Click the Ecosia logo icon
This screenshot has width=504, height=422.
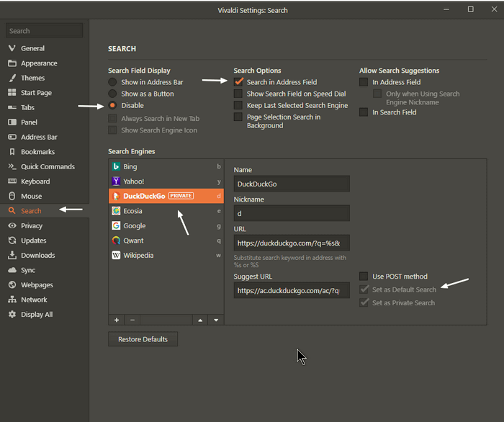tap(116, 211)
